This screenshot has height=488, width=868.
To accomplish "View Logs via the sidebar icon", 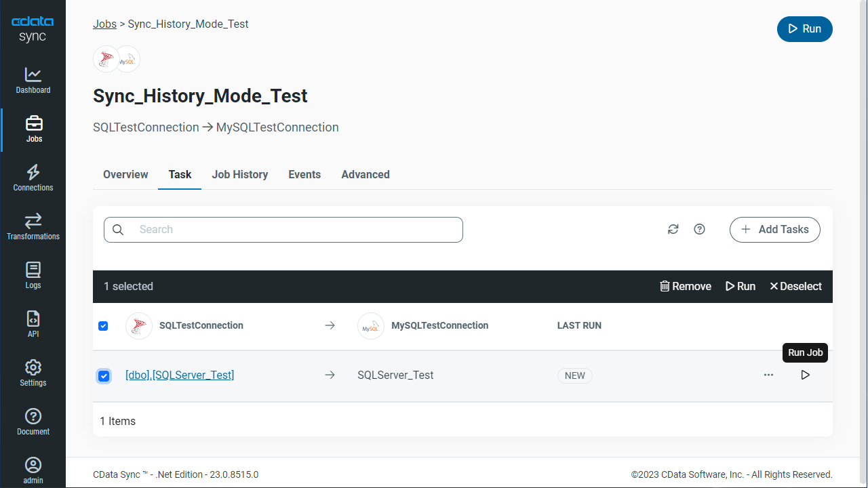I will (x=33, y=275).
